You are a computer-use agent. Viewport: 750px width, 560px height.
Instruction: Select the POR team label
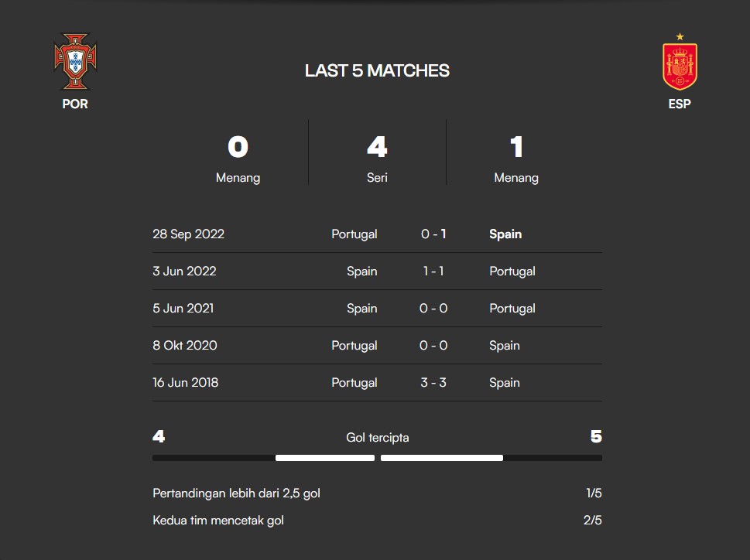(75, 104)
